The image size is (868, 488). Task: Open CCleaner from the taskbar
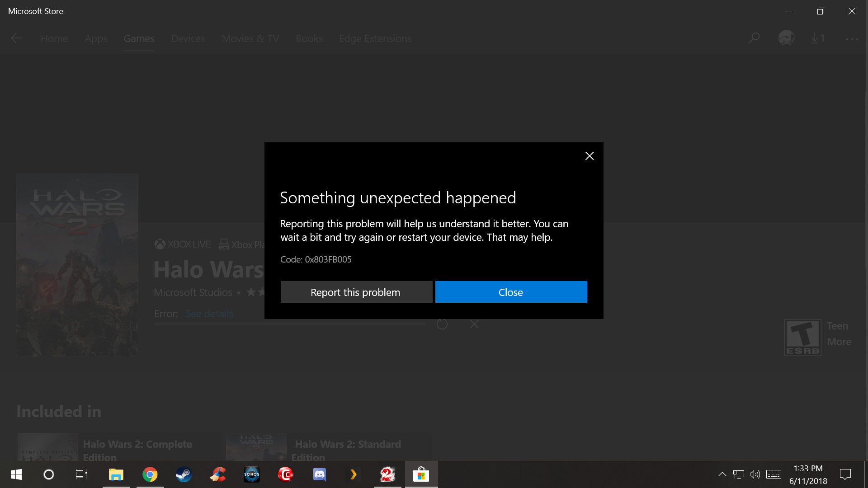pos(218,474)
